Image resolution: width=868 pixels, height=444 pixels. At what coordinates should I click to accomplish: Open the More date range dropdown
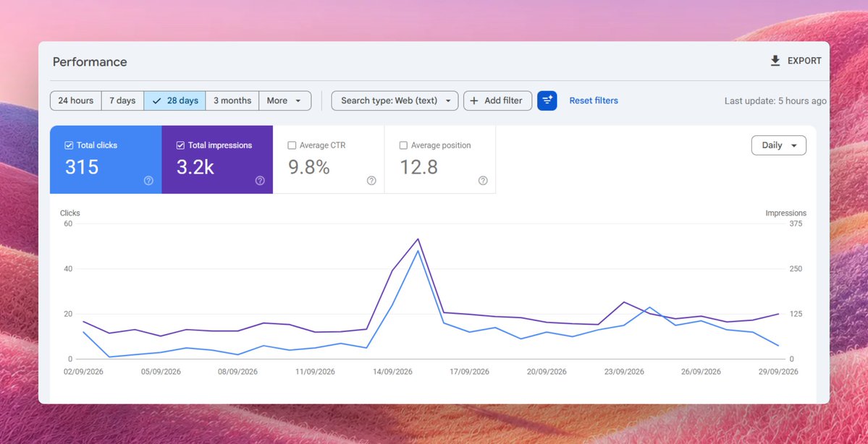tap(285, 101)
